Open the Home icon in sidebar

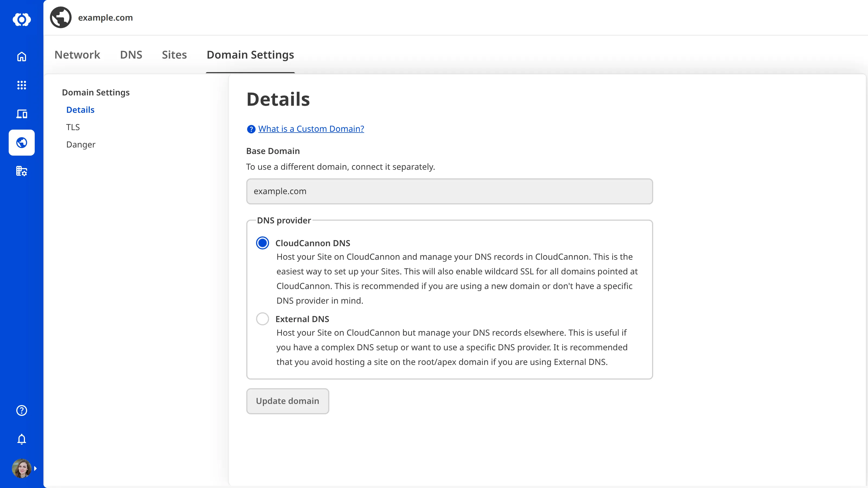22,57
